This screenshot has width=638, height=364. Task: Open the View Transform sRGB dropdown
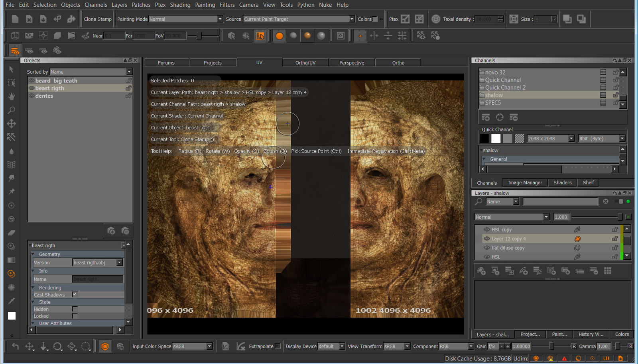point(407,346)
